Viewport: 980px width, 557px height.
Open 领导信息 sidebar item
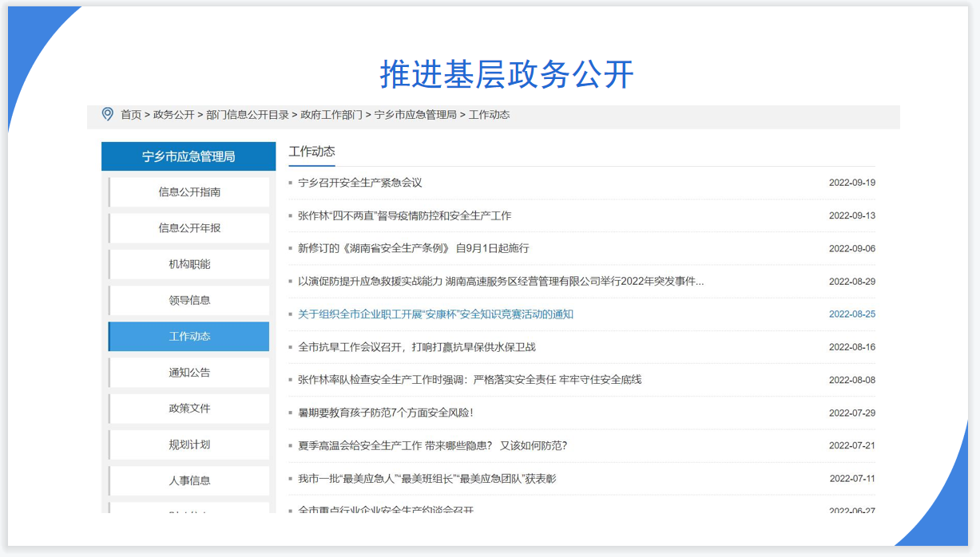[189, 300]
